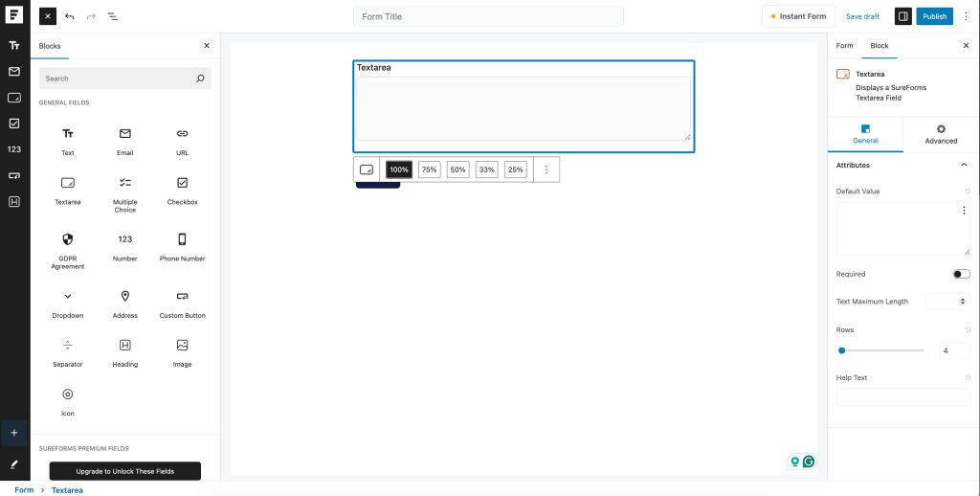Screen dimensions: 980x496
Task: Insert the Custom Button block
Action: click(x=182, y=302)
